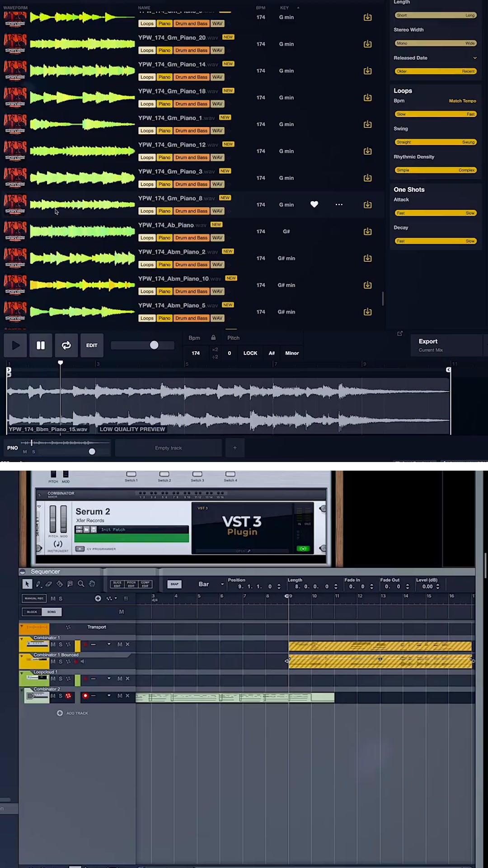The height and width of the screenshot is (868, 488).
Task: Collapse the Combinator 1 track triangle
Action: [x=21, y=638]
